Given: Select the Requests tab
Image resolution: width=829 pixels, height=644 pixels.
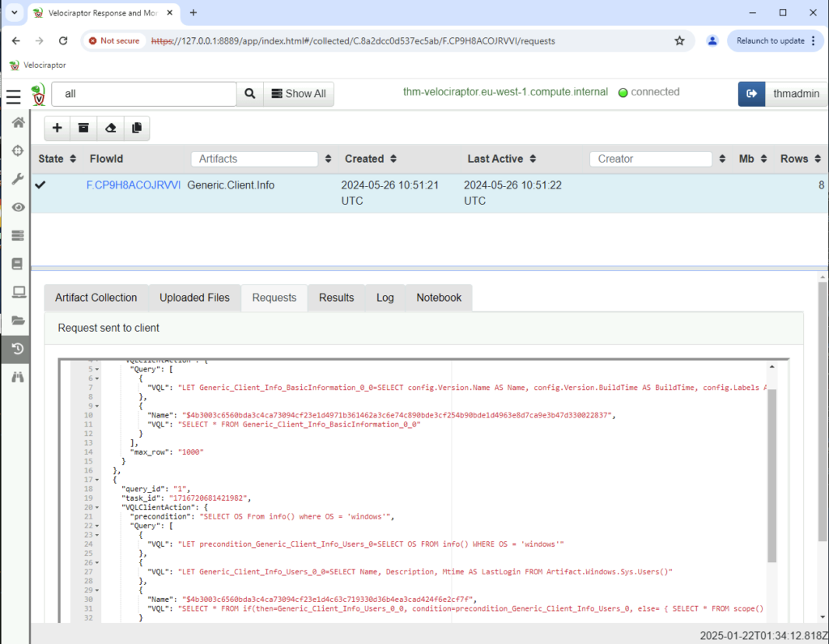Looking at the screenshot, I should click(x=274, y=298).
